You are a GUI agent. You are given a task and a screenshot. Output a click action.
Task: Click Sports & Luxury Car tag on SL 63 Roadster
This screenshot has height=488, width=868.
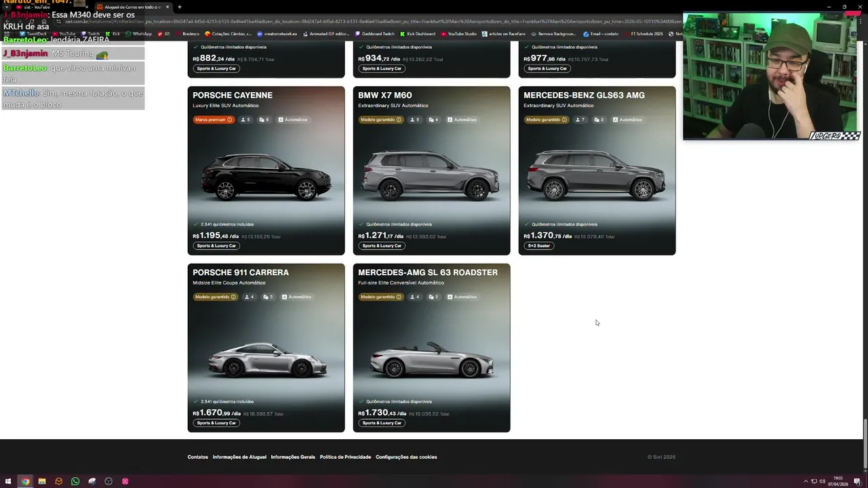pos(382,423)
